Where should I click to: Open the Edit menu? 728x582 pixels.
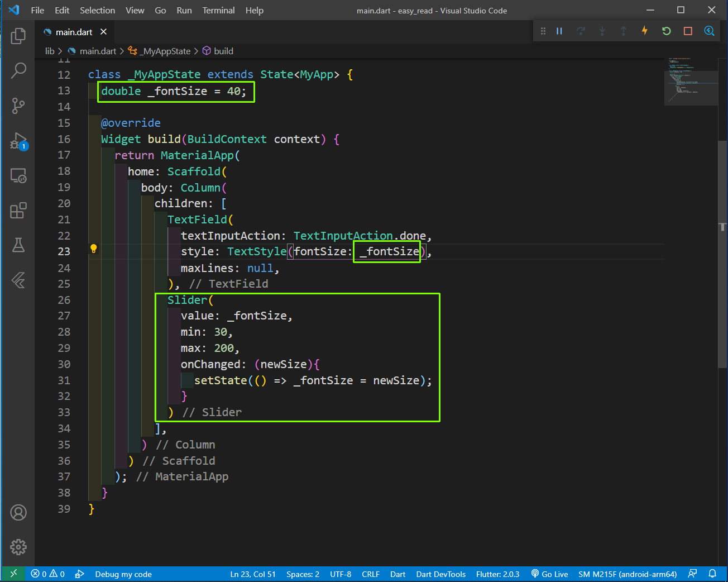[62, 10]
